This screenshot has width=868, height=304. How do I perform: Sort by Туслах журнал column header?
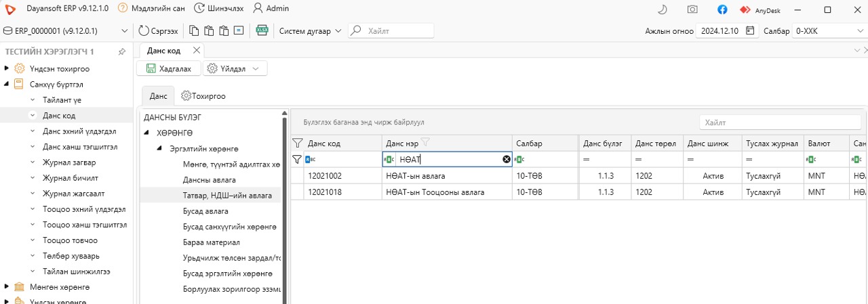click(x=772, y=143)
